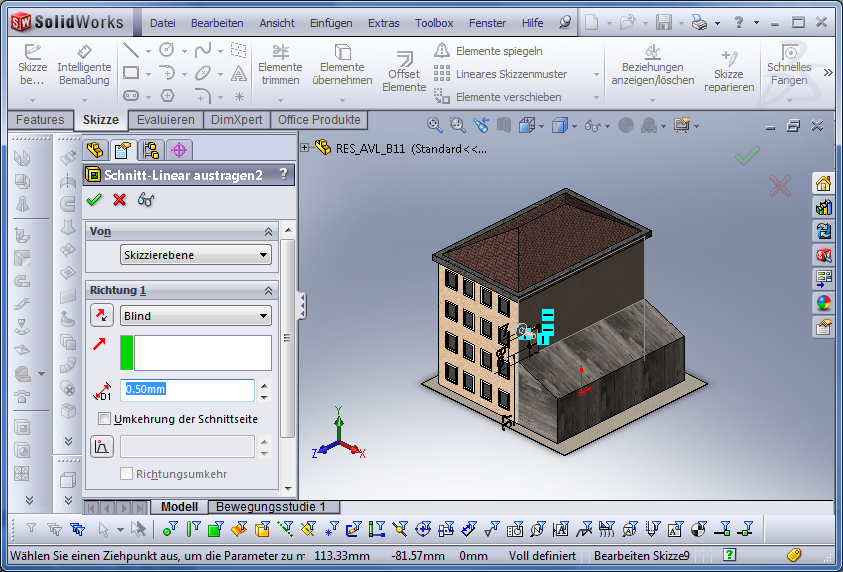
Task: Select the Offset Elemente tool
Action: pos(404,72)
